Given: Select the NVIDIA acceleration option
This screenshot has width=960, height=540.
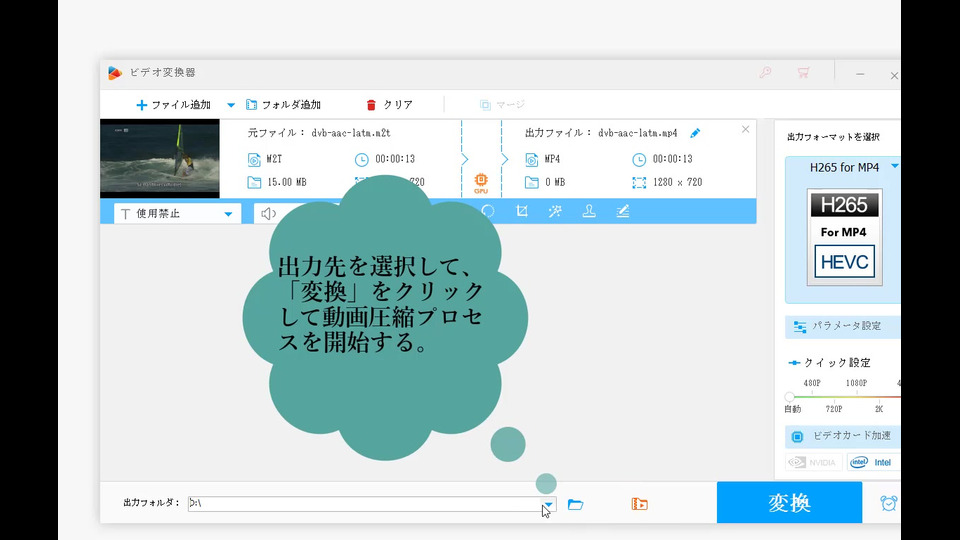Looking at the screenshot, I should [x=814, y=462].
